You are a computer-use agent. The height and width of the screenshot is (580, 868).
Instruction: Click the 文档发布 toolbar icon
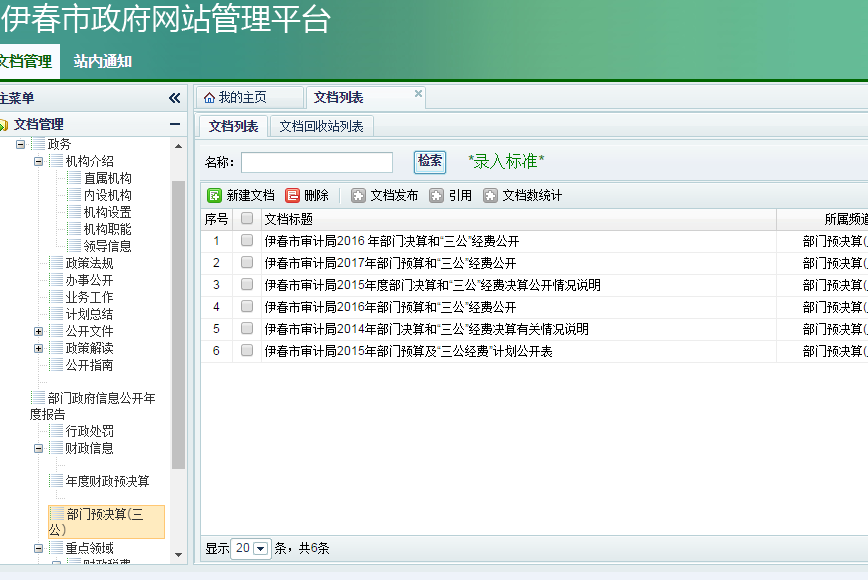pos(358,195)
